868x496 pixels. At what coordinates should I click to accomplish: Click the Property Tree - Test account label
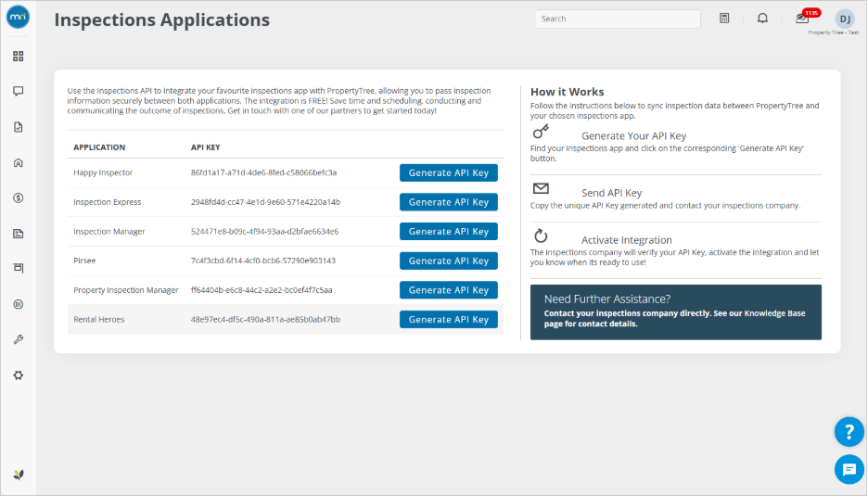[x=833, y=32]
